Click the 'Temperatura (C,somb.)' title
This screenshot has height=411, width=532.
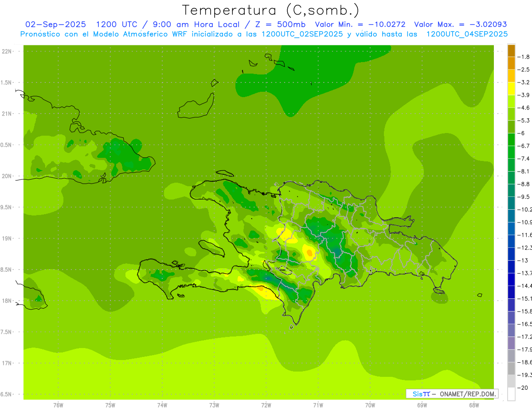pyautogui.click(x=270, y=10)
